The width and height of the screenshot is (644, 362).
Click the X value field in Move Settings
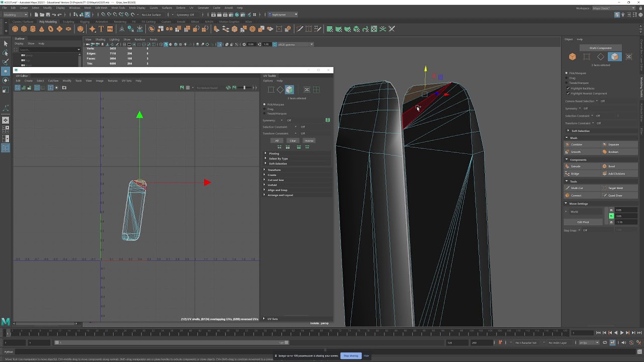point(625,210)
